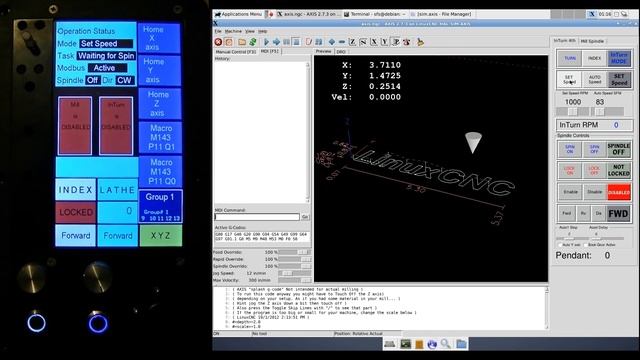640x360 pixels.
Task: Adjust the Set Speed RPM slider
Action: 573,111
